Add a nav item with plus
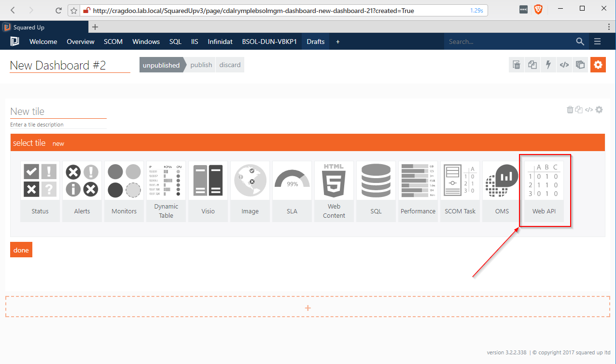Image resolution: width=616 pixels, height=364 pixels. (338, 42)
